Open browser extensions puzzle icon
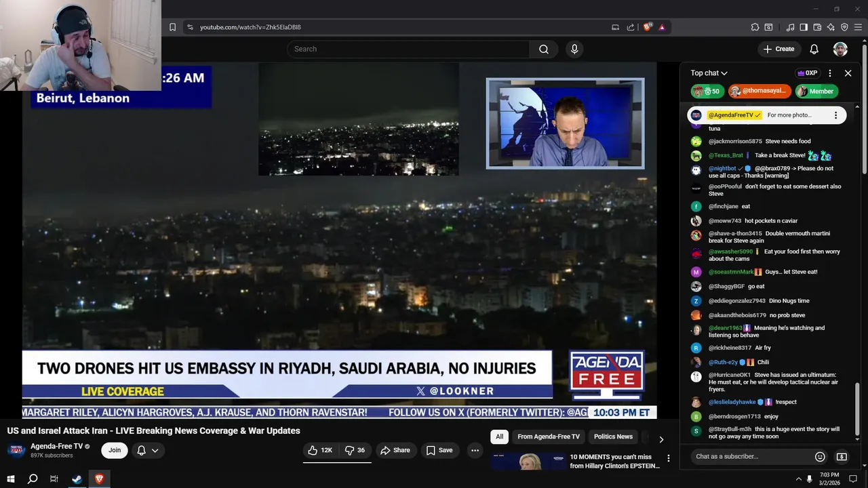The image size is (868, 488). 755,27
